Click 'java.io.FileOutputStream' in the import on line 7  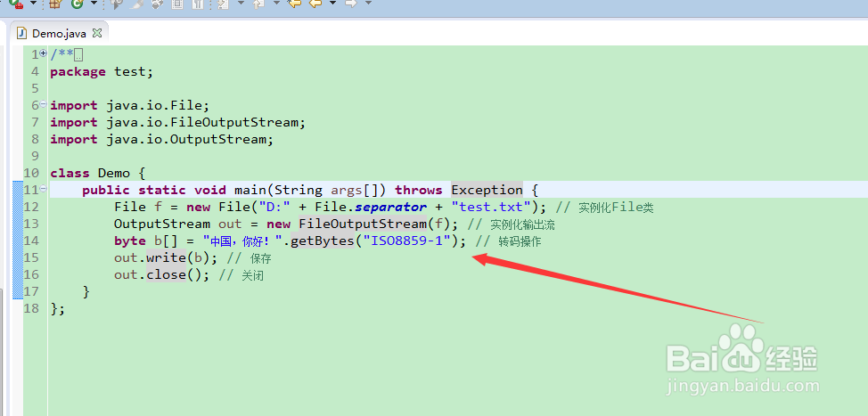coord(202,122)
